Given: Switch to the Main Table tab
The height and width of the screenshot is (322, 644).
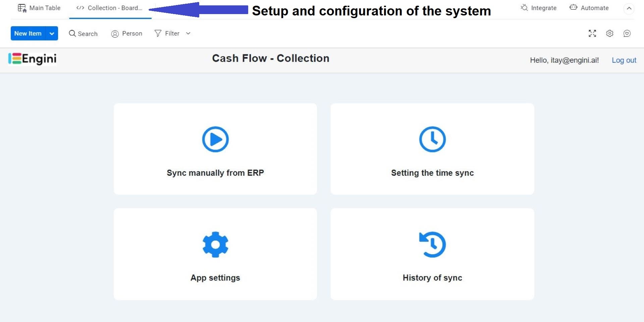Looking at the screenshot, I should point(39,8).
